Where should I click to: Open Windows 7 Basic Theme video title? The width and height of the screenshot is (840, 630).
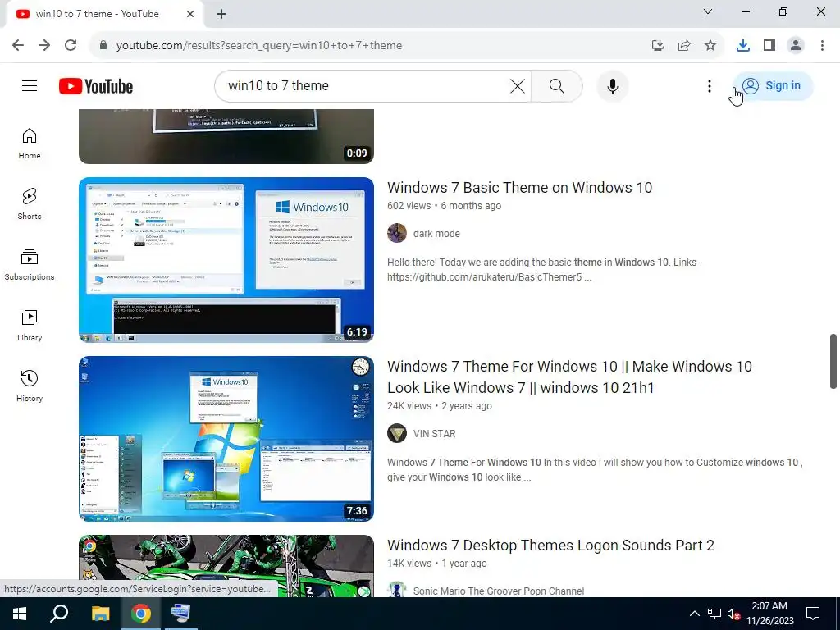519,188
